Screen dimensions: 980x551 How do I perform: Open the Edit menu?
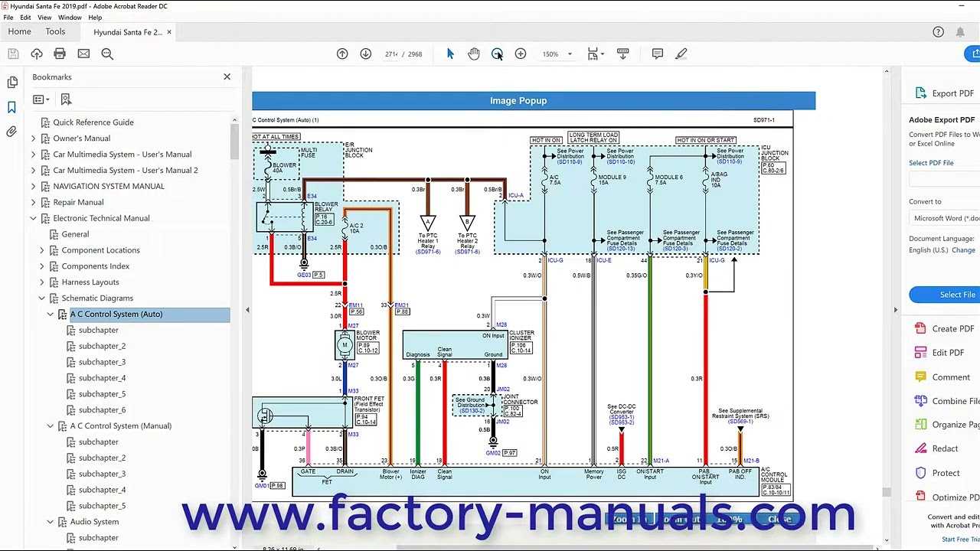click(x=26, y=17)
